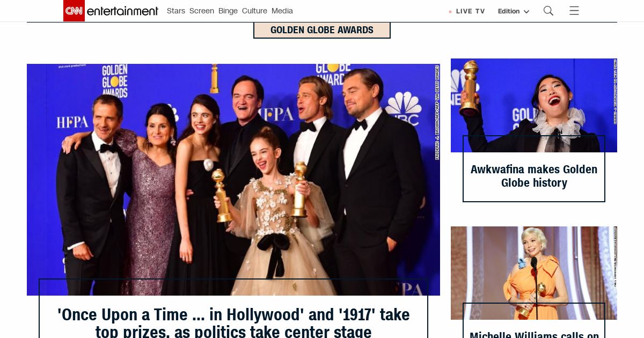Open the Michelle Williams headline
Image resolution: width=644 pixels, height=338 pixels.
click(x=534, y=334)
